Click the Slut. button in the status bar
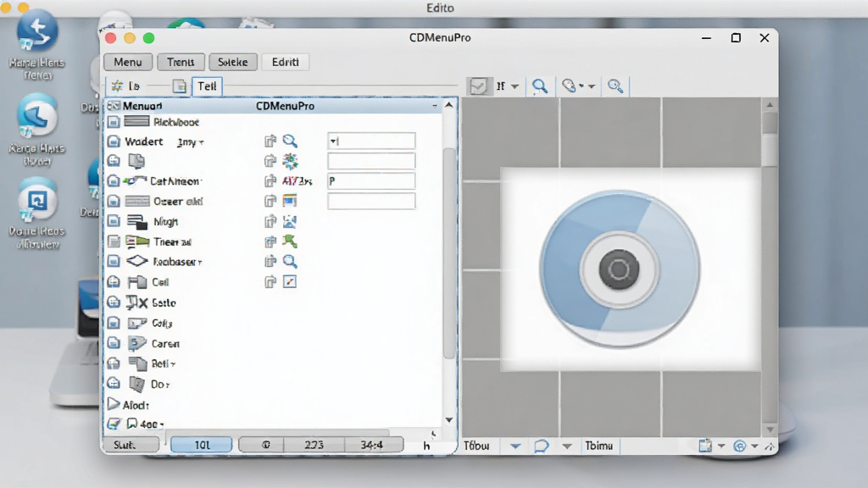 [131, 445]
